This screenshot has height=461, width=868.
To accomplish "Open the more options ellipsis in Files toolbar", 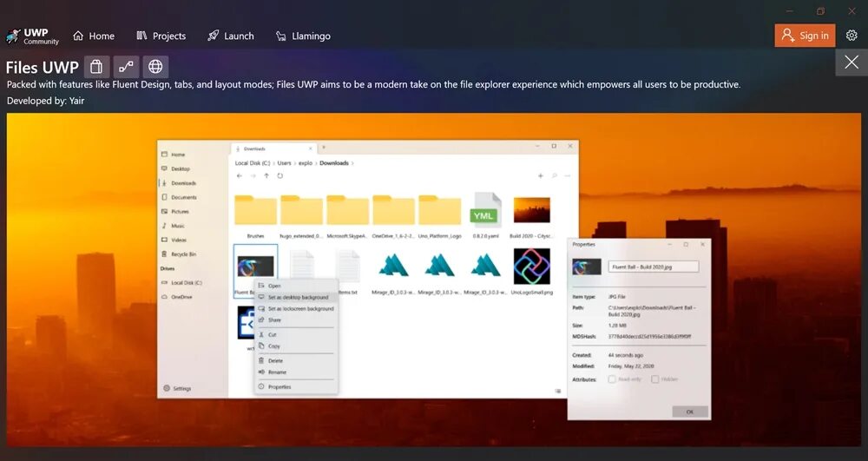I will (568, 176).
